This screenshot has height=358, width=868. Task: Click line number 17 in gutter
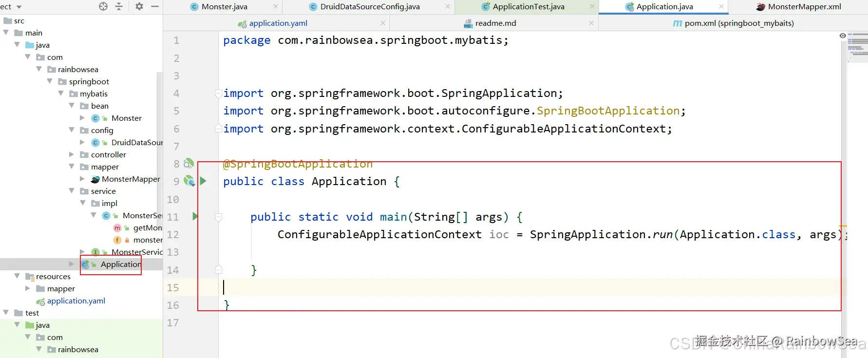point(173,322)
